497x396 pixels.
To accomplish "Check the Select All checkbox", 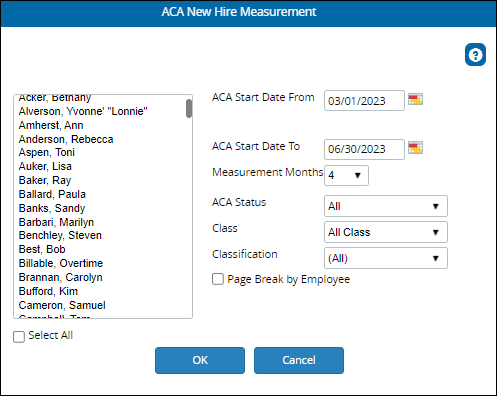I will point(19,337).
